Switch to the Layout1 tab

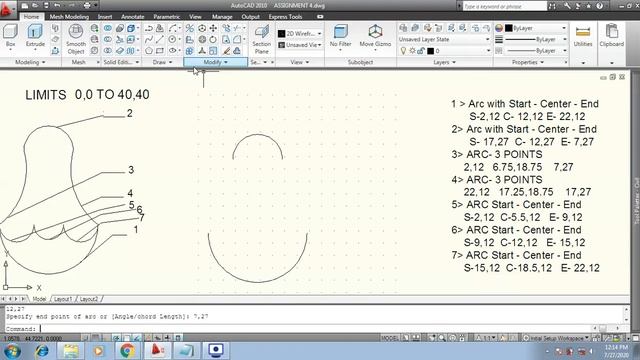pos(63,299)
